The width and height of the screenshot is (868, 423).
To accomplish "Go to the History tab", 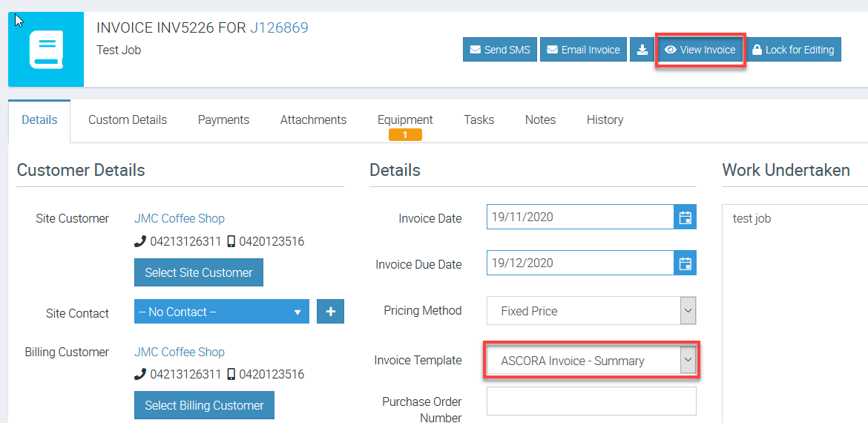I will pos(605,119).
